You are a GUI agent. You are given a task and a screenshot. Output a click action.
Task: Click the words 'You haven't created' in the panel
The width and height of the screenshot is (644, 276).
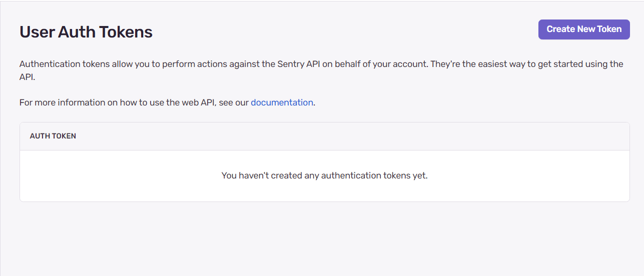pos(261,175)
